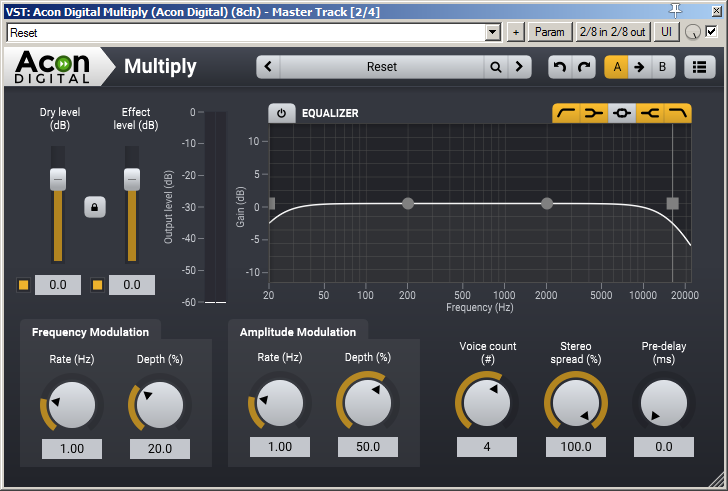This screenshot has width=728, height=491.
Task: Toggle the low shelf filter band
Action: click(x=594, y=113)
